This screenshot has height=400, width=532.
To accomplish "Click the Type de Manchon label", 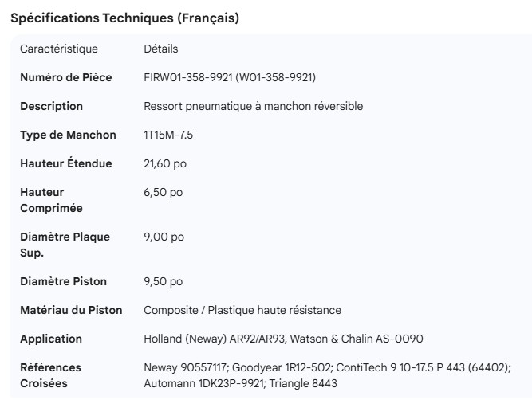I will coord(68,135).
